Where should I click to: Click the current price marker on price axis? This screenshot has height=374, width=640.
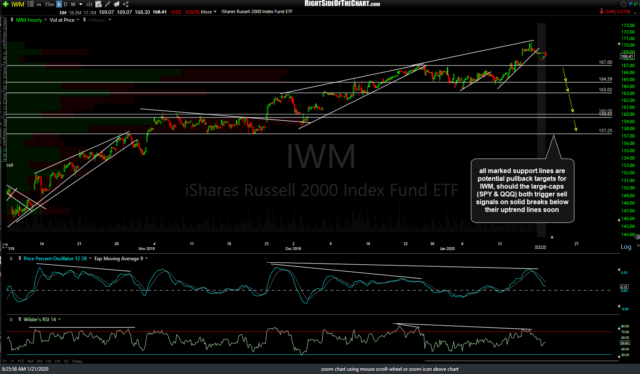click(627, 56)
